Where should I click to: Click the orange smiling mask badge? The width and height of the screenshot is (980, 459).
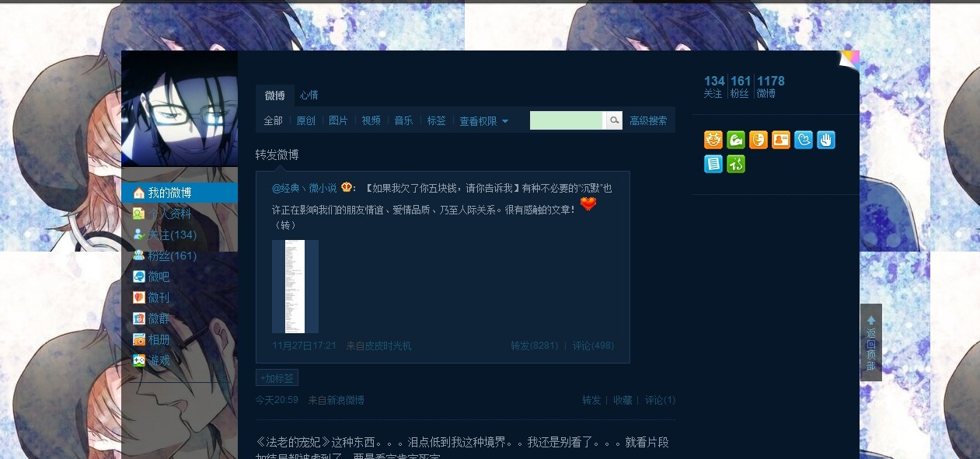pyautogui.click(x=759, y=140)
